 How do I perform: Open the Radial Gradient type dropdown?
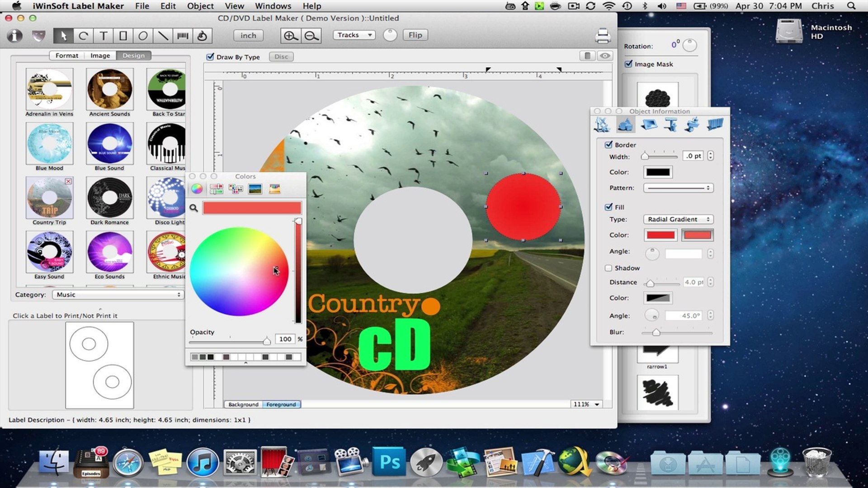coord(678,219)
